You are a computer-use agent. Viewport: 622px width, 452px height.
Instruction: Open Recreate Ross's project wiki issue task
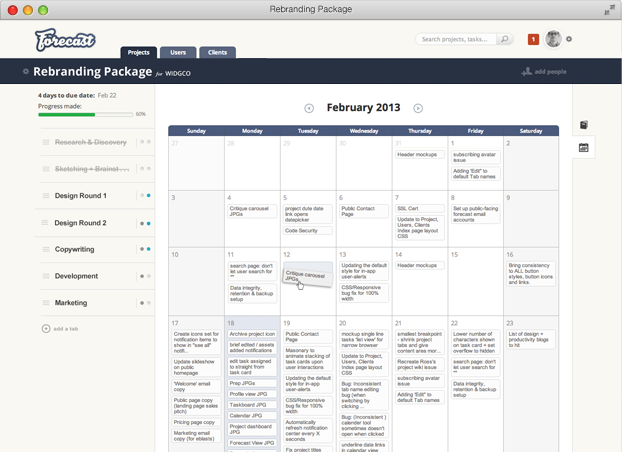[x=420, y=365]
